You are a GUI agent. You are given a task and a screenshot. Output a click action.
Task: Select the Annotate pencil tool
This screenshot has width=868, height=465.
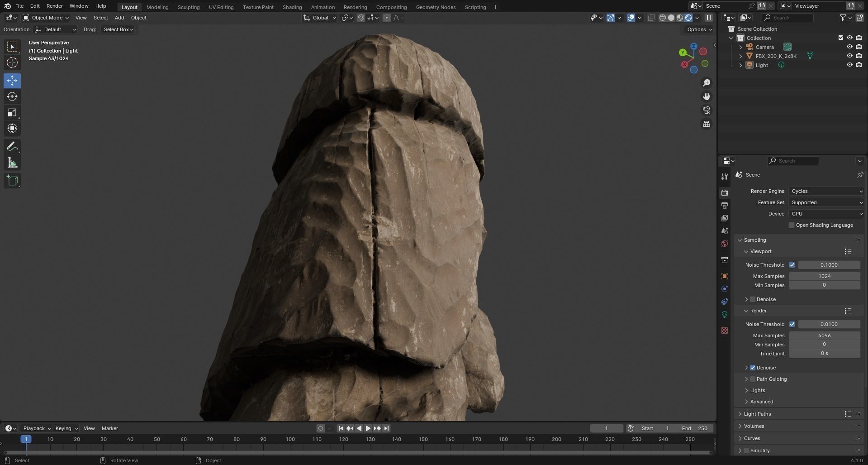click(12, 147)
